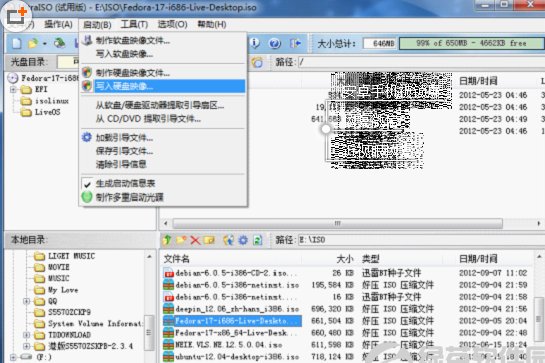Expand the 5S5T0ZSKPB-2.3.4 folder tree node
This screenshot has height=363, width=545.
coord(26,346)
